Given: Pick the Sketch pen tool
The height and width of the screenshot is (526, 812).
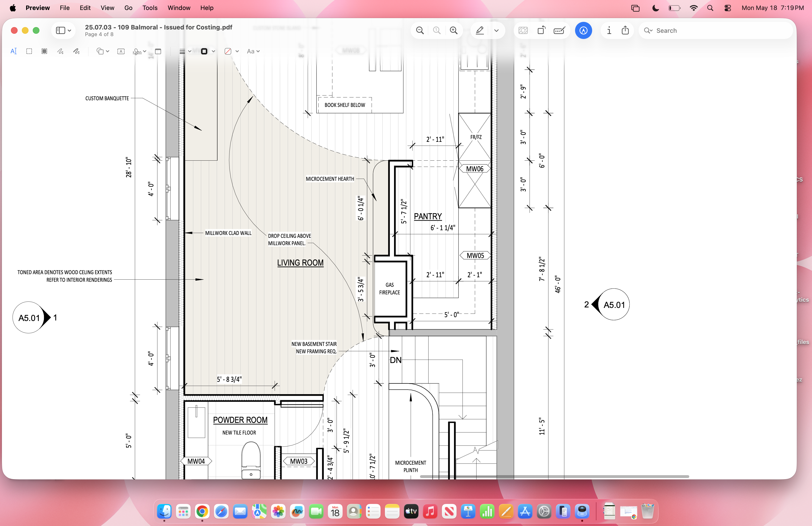Looking at the screenshot, I should 60,51.
